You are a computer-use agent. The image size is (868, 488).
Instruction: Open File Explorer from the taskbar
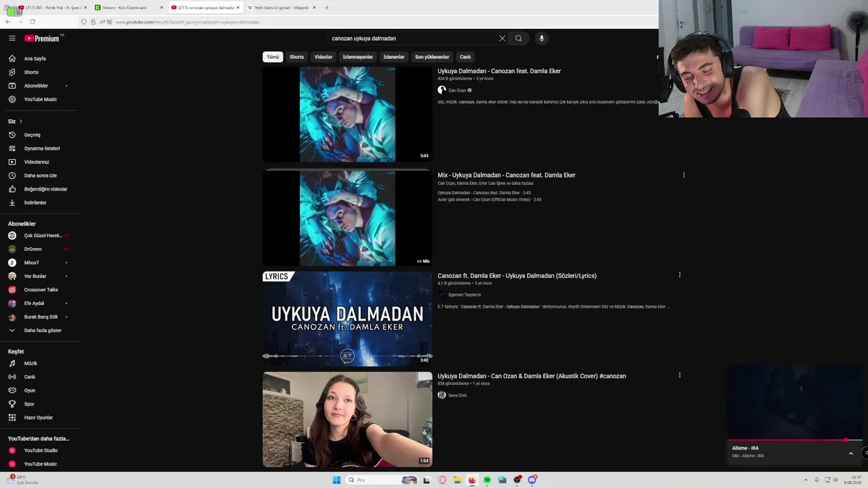[457, 480]
